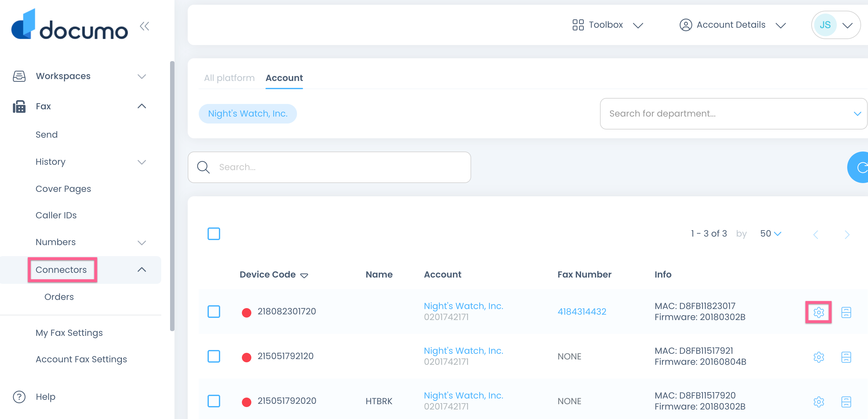Open Night's Watch link in row 218082301720
Viewport: 868px width, 419px height.
click(463, 306)
